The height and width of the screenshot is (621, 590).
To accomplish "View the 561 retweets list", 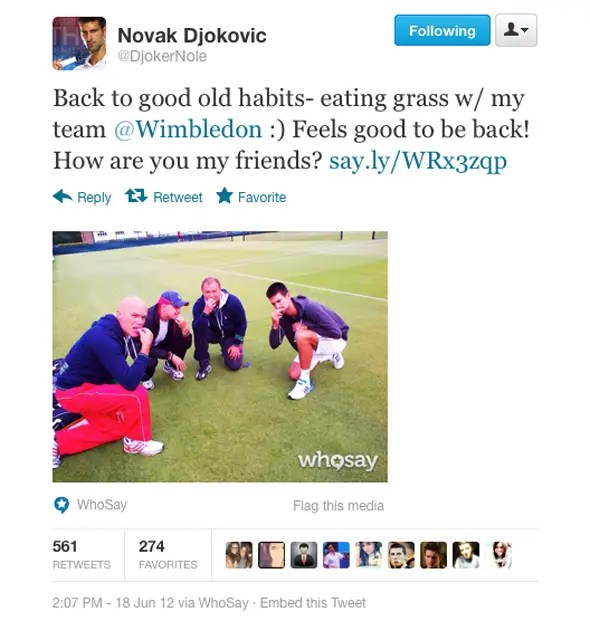I will pos(82,554).
